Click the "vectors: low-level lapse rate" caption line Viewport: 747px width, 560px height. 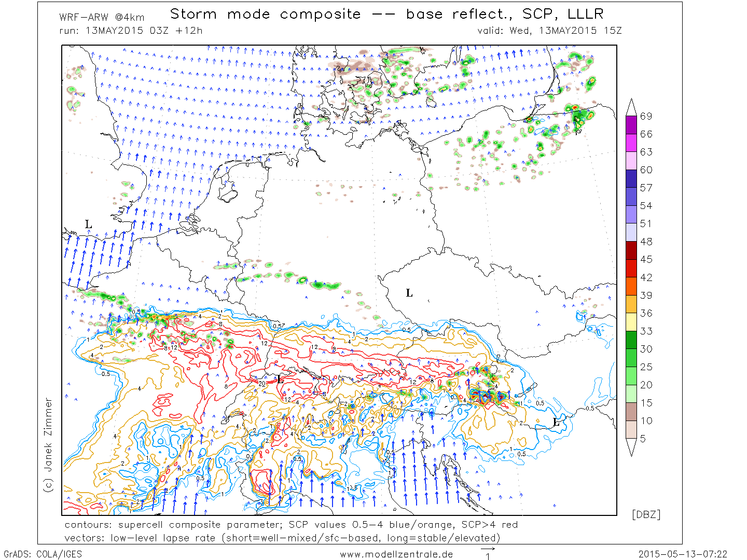coord(282,538)
